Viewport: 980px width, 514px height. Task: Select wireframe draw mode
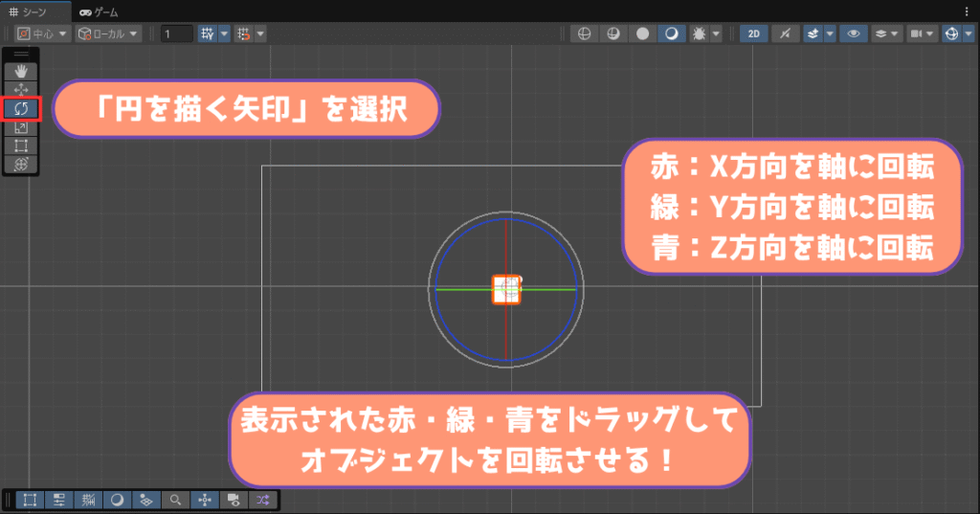coord(585,34)
